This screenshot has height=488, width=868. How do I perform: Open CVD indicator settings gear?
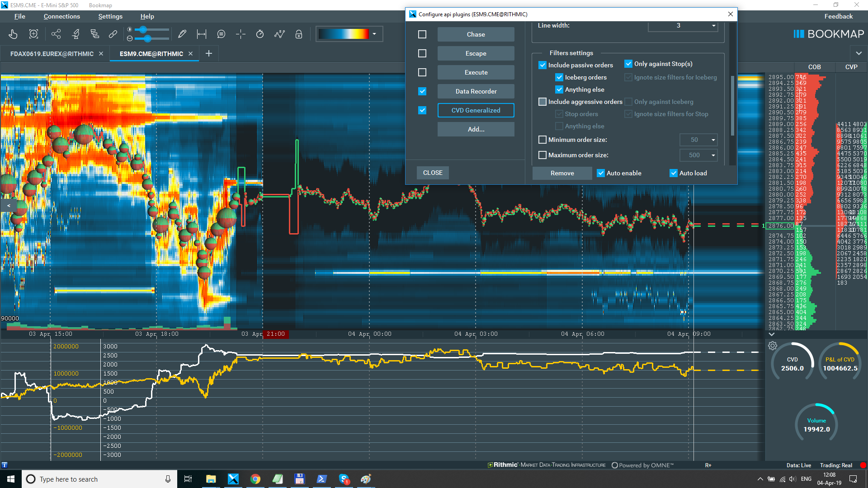773,346
